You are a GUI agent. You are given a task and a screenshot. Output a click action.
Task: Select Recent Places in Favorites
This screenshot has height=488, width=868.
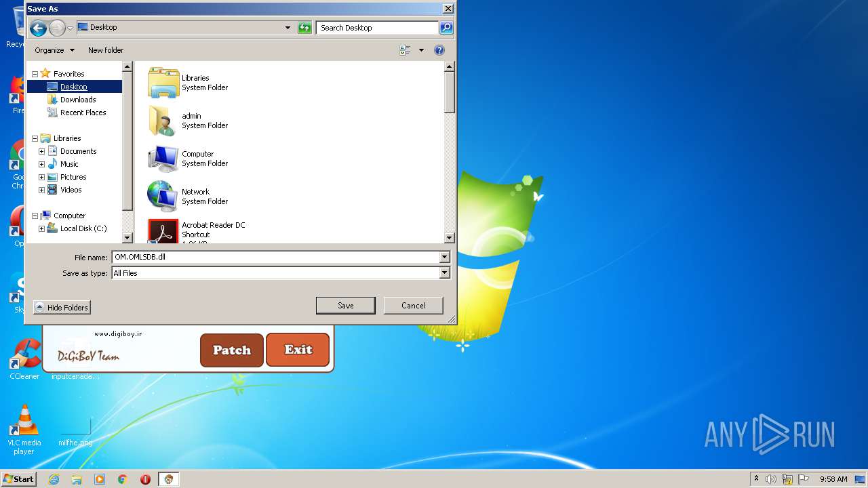click(x=83, y=113)
